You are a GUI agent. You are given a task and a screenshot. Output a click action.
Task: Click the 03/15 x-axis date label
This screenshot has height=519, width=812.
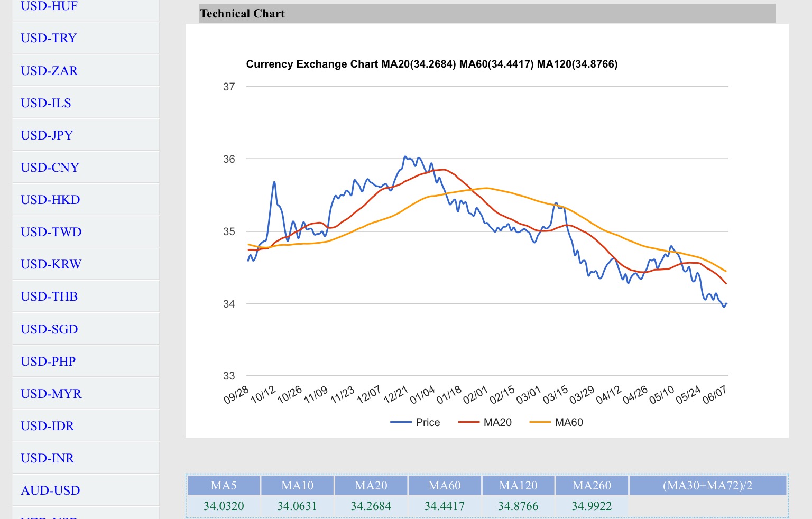click(x=556, y=395)
